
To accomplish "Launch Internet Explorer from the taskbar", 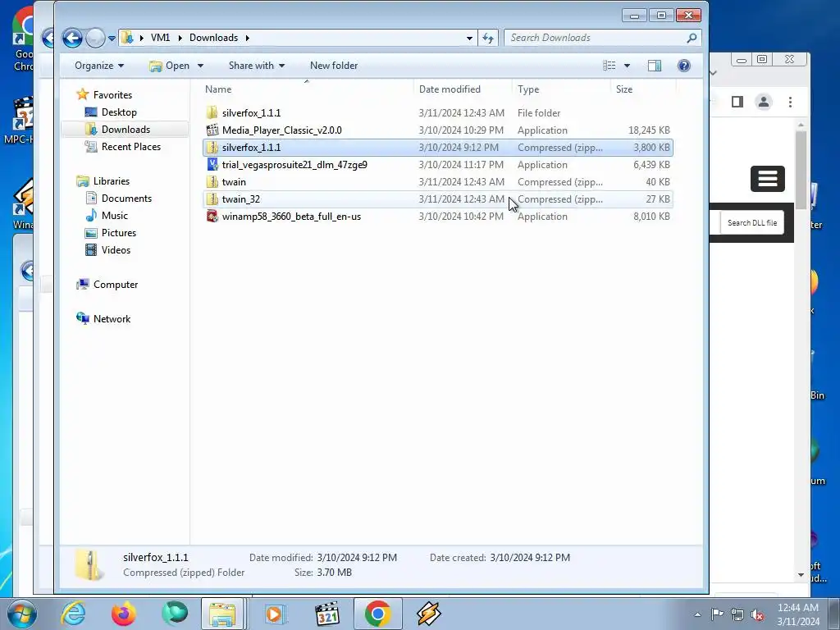I will [x=73, y=614].
